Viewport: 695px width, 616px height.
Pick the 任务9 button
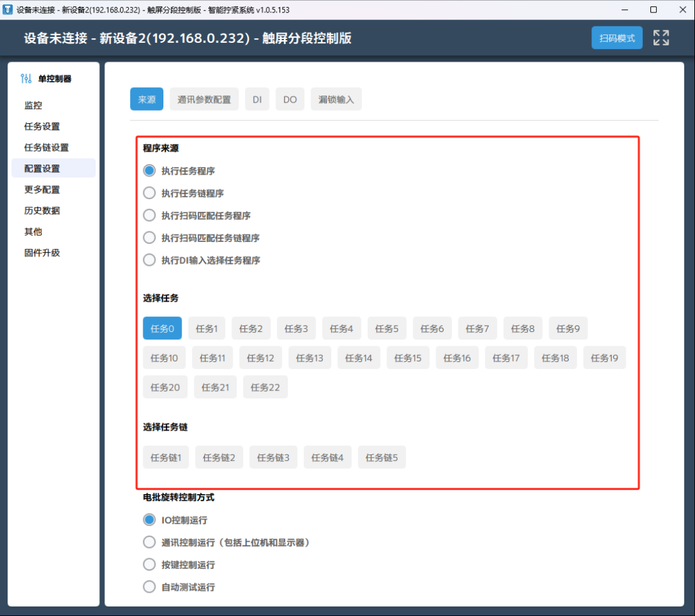coord(568,329)
